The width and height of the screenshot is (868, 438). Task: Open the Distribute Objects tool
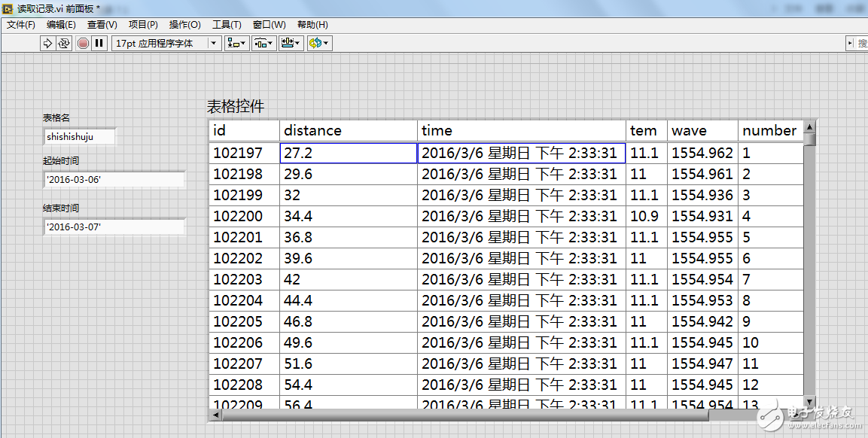(263, 44)
